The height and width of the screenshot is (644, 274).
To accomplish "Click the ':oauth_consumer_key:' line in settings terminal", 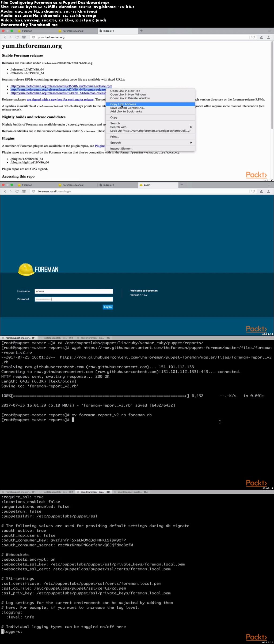I will click(64, 540).
